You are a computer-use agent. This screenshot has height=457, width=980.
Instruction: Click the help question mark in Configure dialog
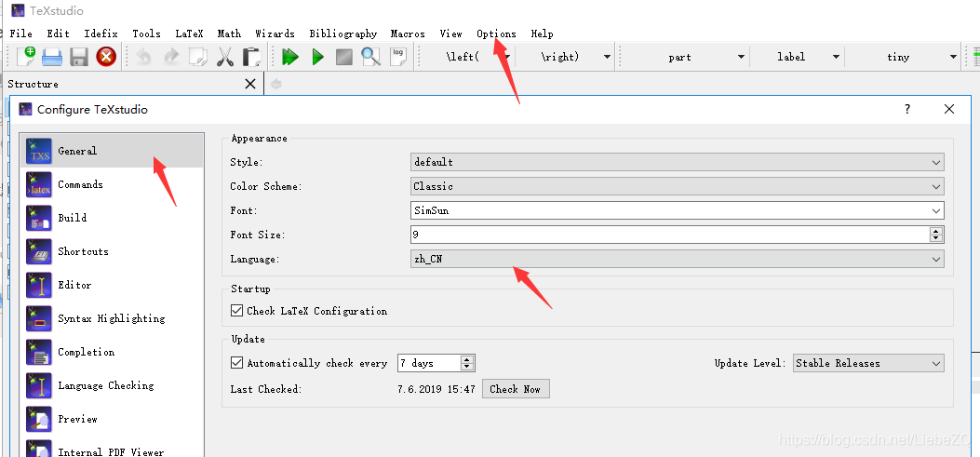907,110
